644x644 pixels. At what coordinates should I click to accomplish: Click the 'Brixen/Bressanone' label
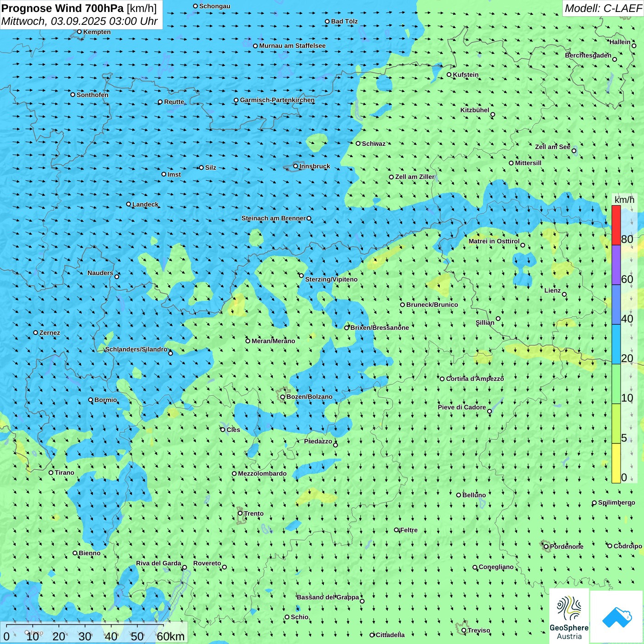[x=379, y=328]
